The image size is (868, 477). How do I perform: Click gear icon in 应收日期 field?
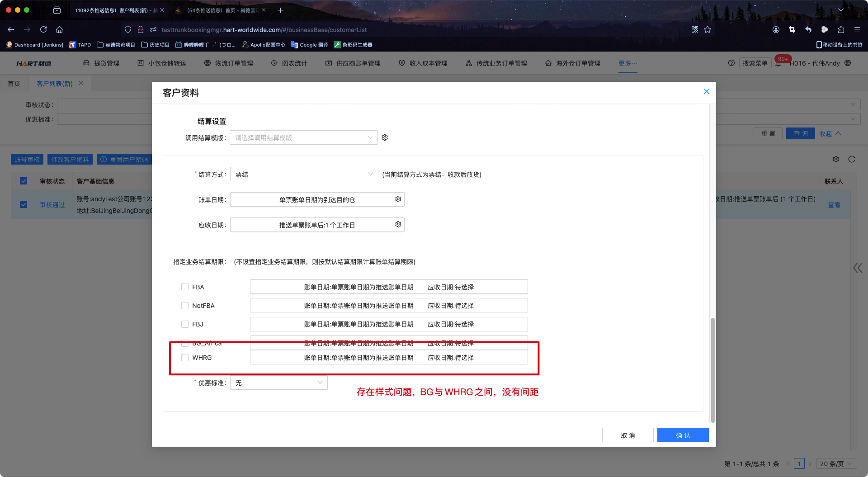click(398, 225)
